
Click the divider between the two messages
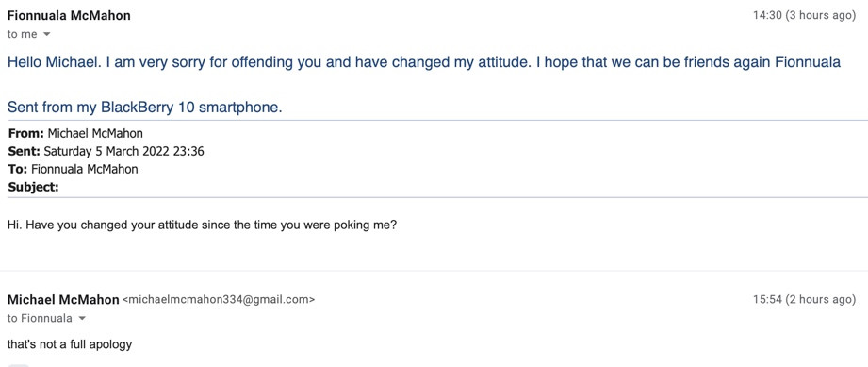[x=434, y=271]
